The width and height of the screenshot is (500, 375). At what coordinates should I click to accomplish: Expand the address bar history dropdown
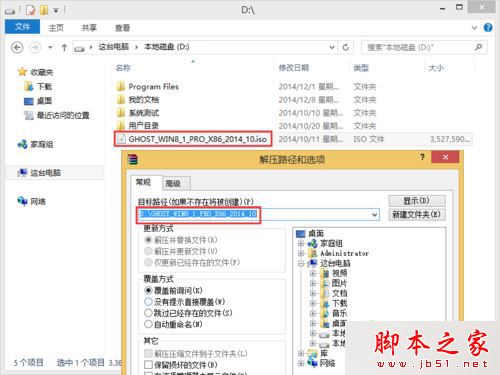coord(332,47)
